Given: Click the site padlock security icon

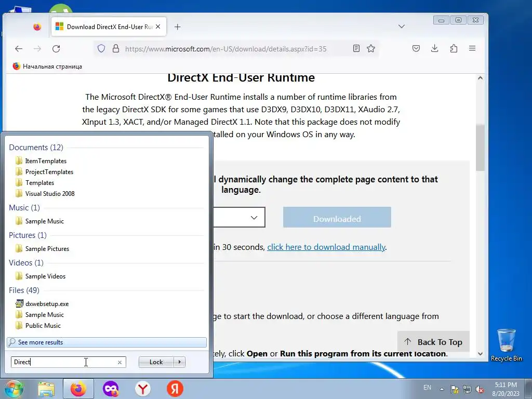Looking at the screenshot, I should click(116, 48).
